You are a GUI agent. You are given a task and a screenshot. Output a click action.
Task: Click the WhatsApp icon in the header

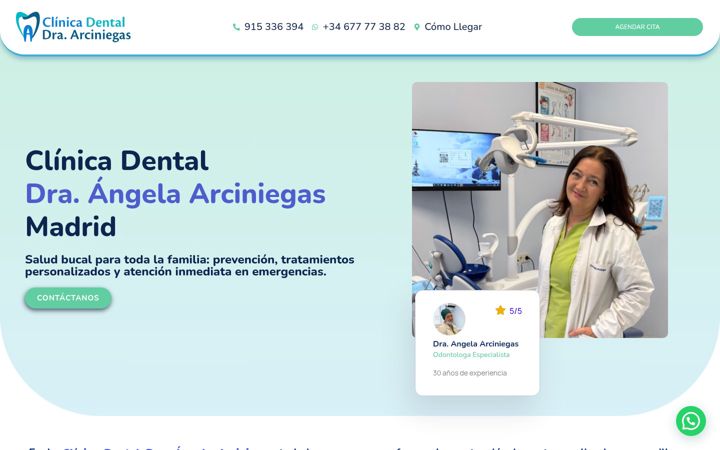click(x=315, y=27)
